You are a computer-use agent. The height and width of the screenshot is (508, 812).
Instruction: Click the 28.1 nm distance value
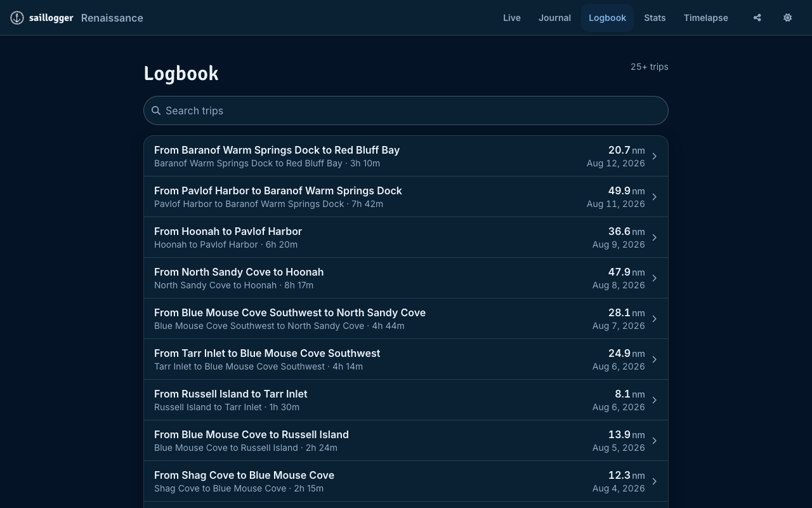(x=626, y=312)
